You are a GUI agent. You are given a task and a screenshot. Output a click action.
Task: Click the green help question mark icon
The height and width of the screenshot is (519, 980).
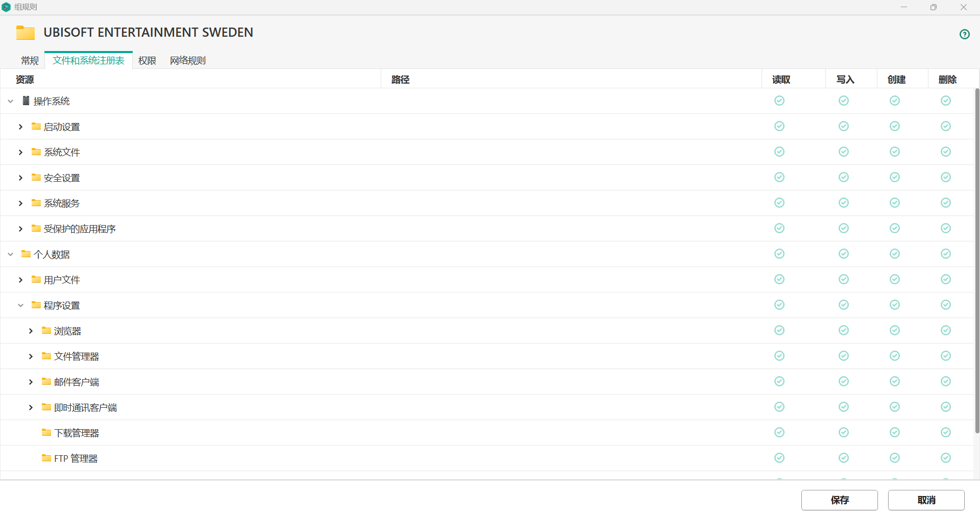click(964, 34)
